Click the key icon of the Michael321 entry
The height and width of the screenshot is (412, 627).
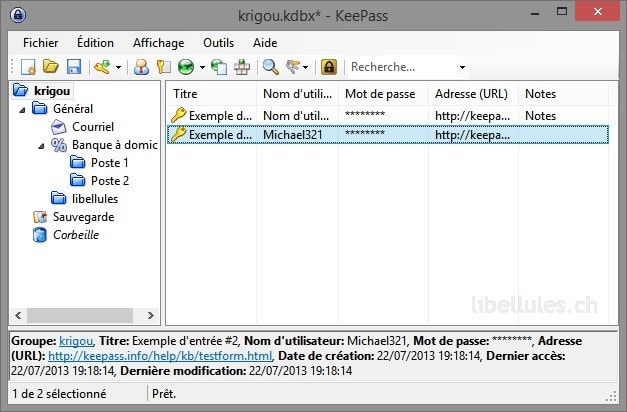point(178,134)
